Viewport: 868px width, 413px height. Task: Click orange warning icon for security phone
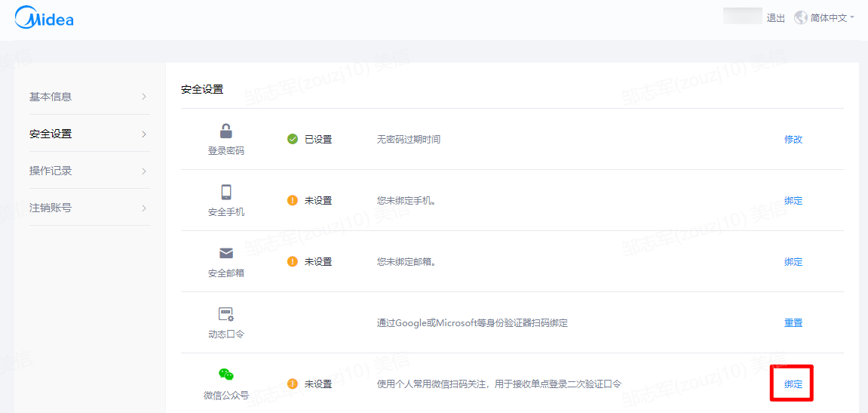coord(293,201)
